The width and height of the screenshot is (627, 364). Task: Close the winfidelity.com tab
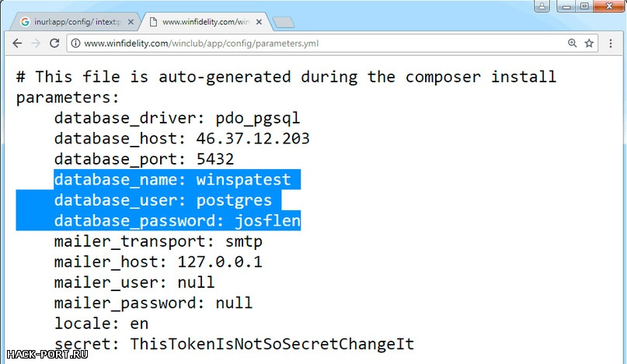point(260,22)
